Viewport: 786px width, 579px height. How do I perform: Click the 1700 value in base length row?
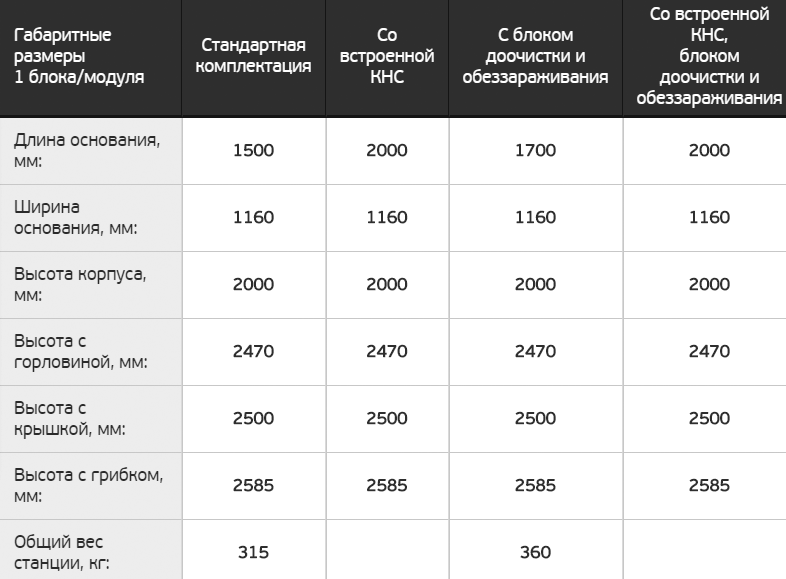pos(535,151)
